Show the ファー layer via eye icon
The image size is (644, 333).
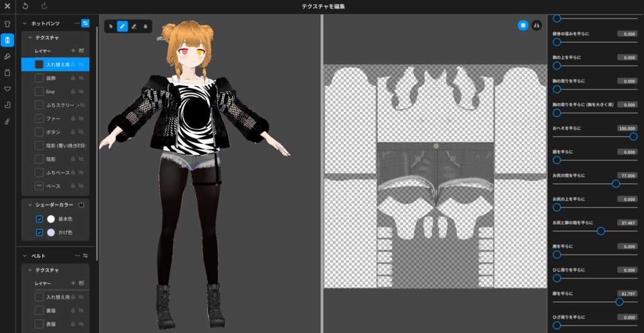coord(81,119)
